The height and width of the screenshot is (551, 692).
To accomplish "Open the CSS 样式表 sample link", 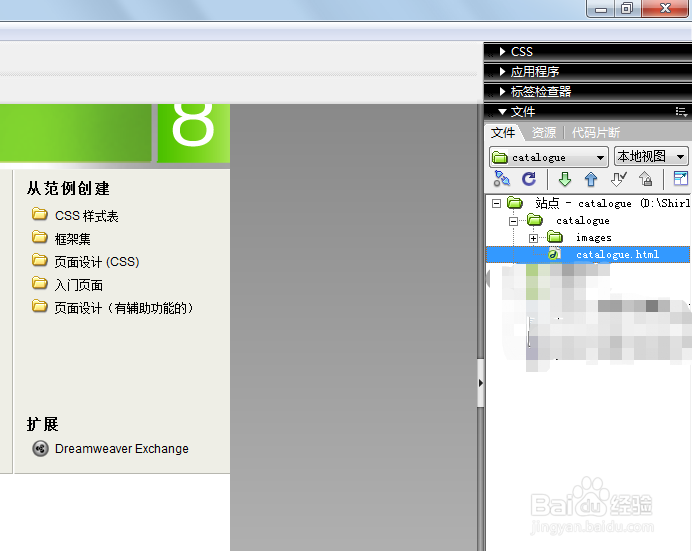I will pyautogui.click(x=86, y=216).
